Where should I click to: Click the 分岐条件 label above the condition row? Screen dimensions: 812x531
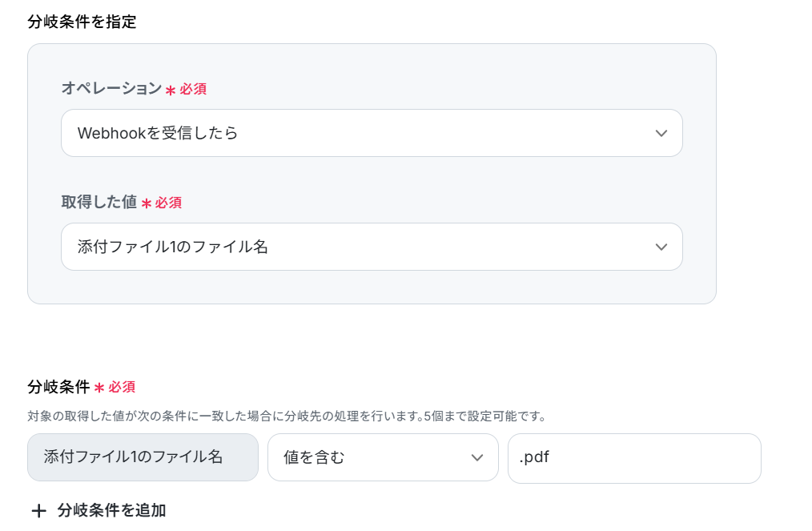58,387
